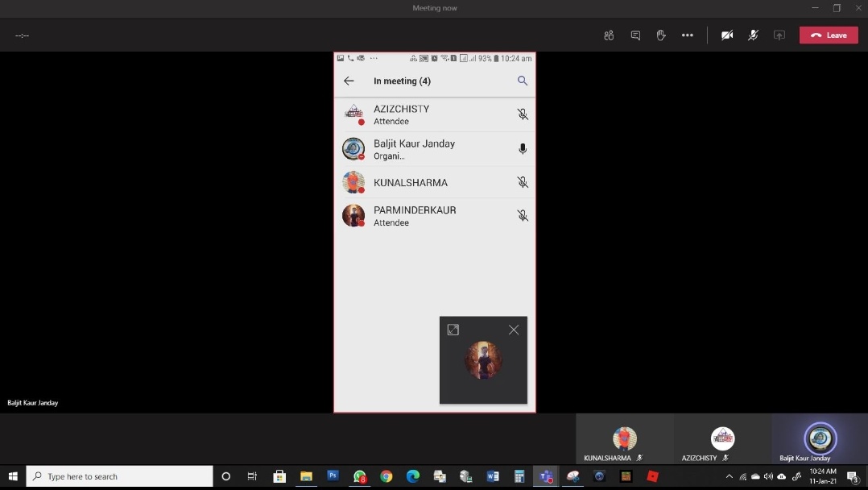Open Microsoft Store from the taskbar

coord(279,476)
